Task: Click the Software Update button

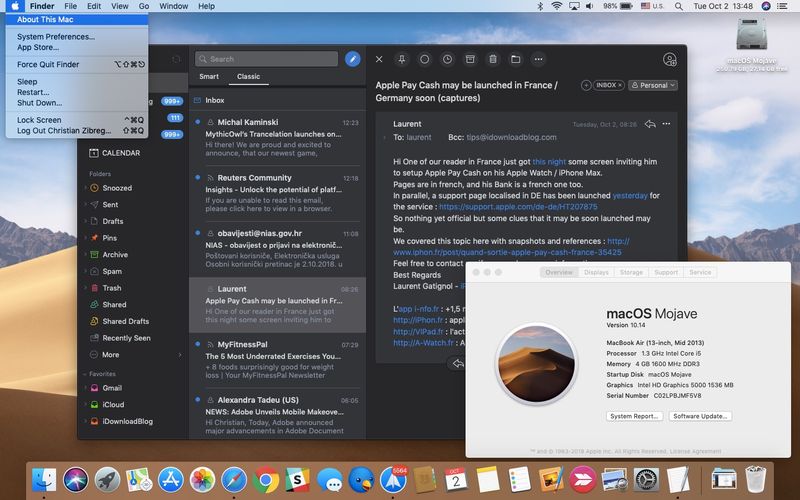Action: point(701,416)
